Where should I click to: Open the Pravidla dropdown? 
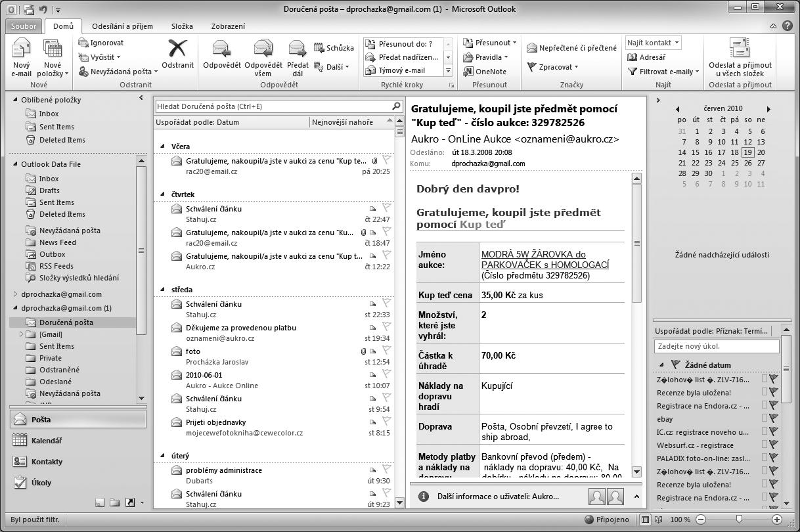click(x=485, y=57)
